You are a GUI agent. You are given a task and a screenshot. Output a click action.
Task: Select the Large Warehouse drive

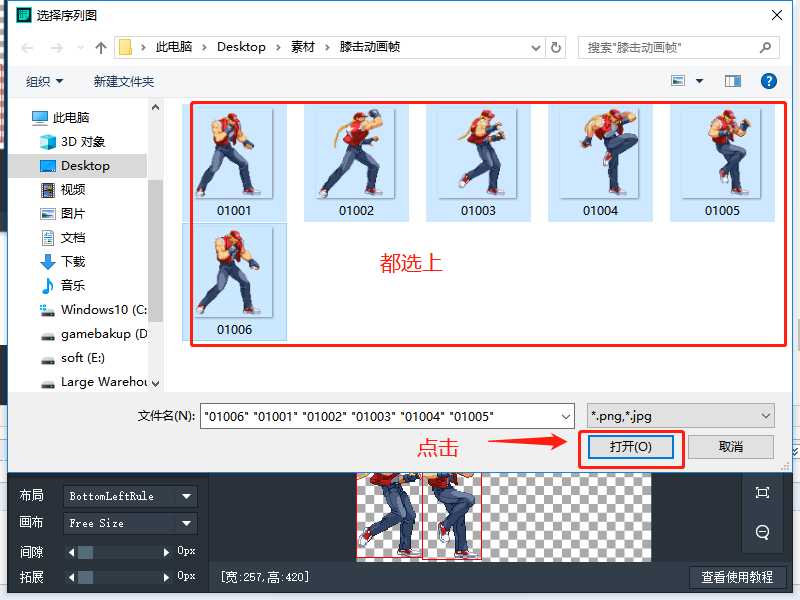coord(93,382)
